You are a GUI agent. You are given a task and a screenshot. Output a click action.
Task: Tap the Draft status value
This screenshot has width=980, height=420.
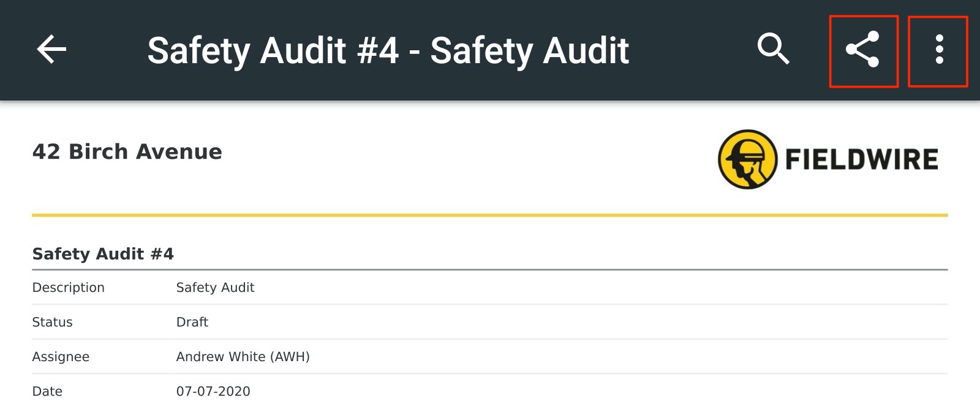coord(192,322)
